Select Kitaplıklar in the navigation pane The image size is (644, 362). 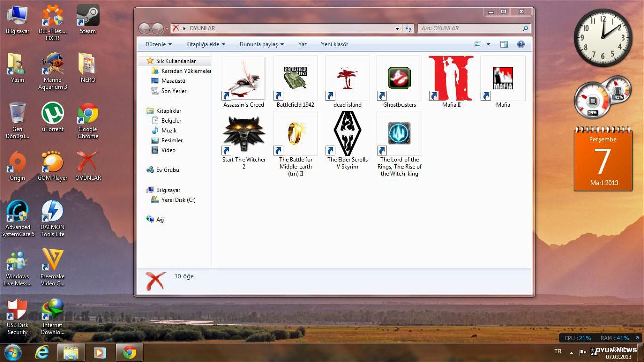(164, 111)
